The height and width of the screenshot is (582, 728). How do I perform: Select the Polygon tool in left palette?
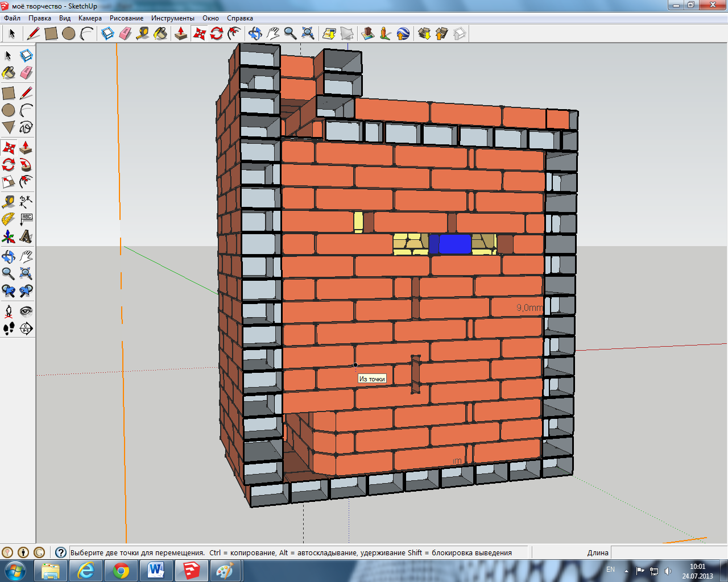(x=9, y=127)
